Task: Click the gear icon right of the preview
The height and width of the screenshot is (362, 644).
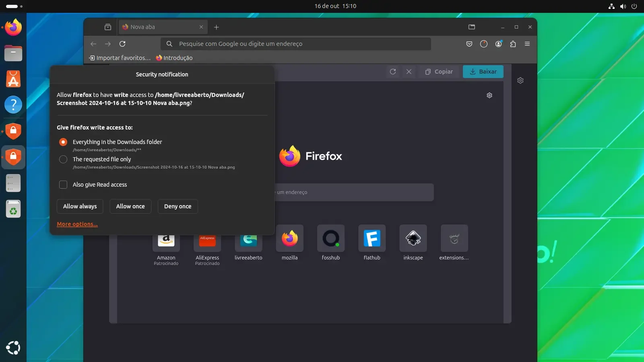Action: point(520,80)
